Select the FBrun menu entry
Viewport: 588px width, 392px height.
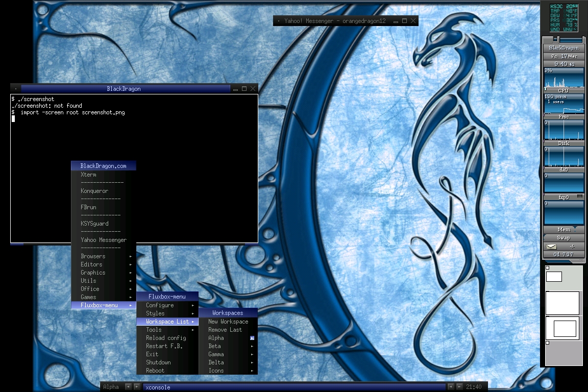pos(104,207)
